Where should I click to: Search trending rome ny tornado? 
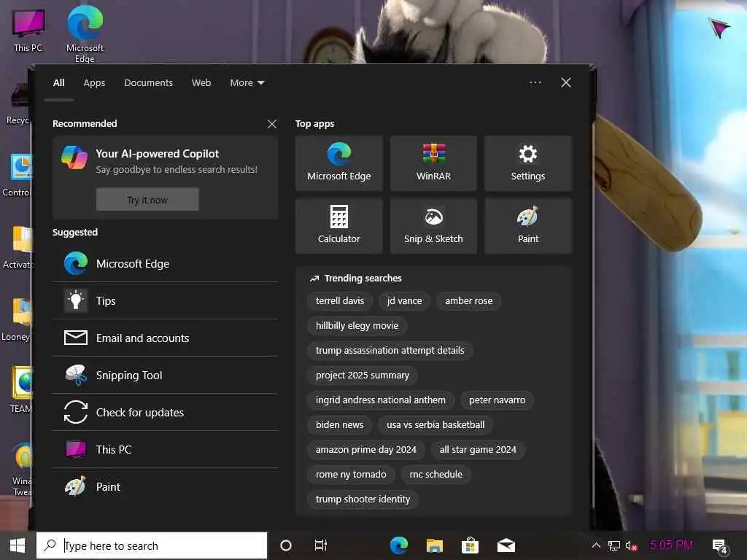[x=351, y=474]
